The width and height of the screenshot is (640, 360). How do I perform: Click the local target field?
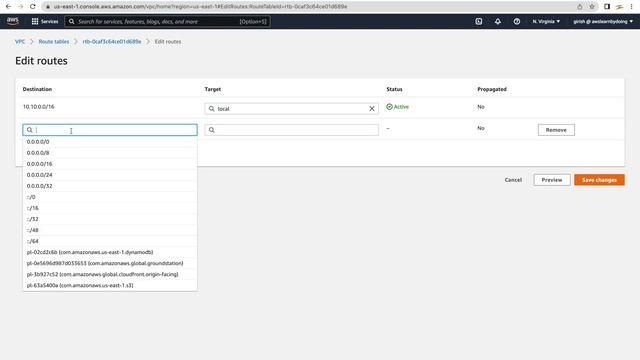[291, 109]
